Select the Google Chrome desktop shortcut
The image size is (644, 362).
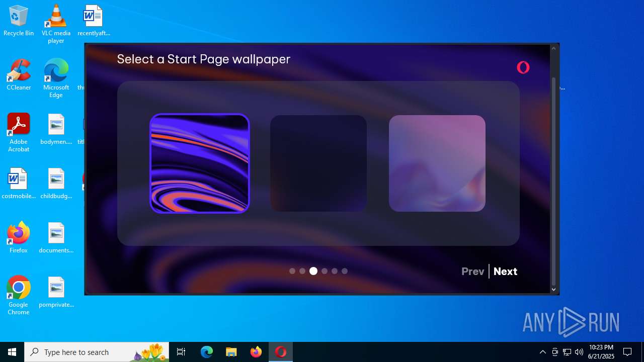coord(19,296)
